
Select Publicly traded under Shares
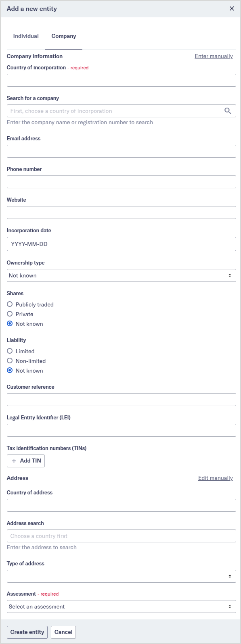[x=9, y=304]
